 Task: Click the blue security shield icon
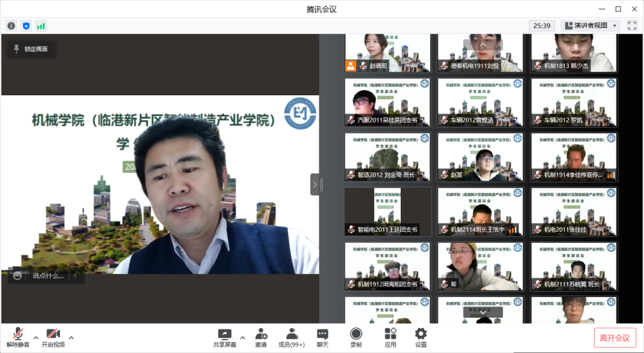[26, 26]
